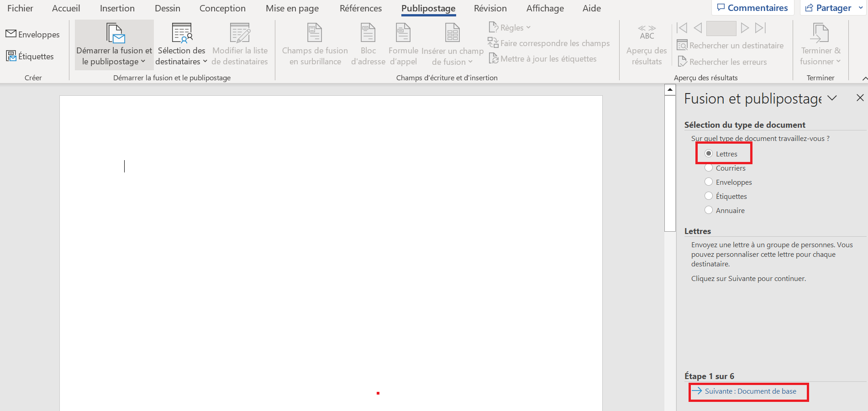This screenshot has width=868, height=411.
Task: Select the Enveloppes document type option
Action: click(709, 182)
